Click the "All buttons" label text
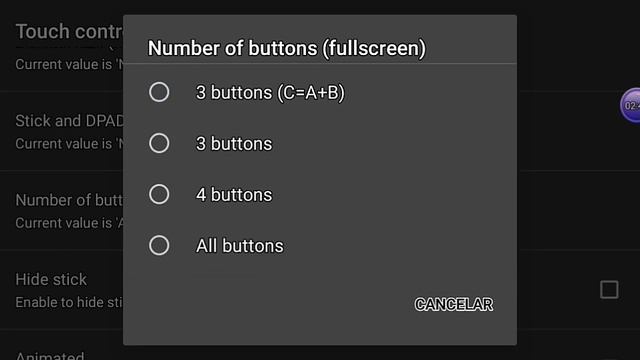Screen dimensions: 640x360 240,246
